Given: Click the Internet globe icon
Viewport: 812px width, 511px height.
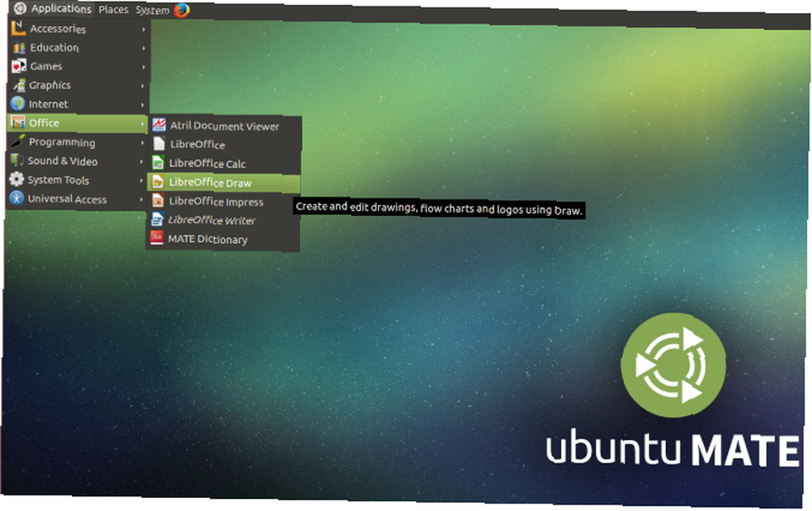Looking at the screenshot, I should click(18, 104).
